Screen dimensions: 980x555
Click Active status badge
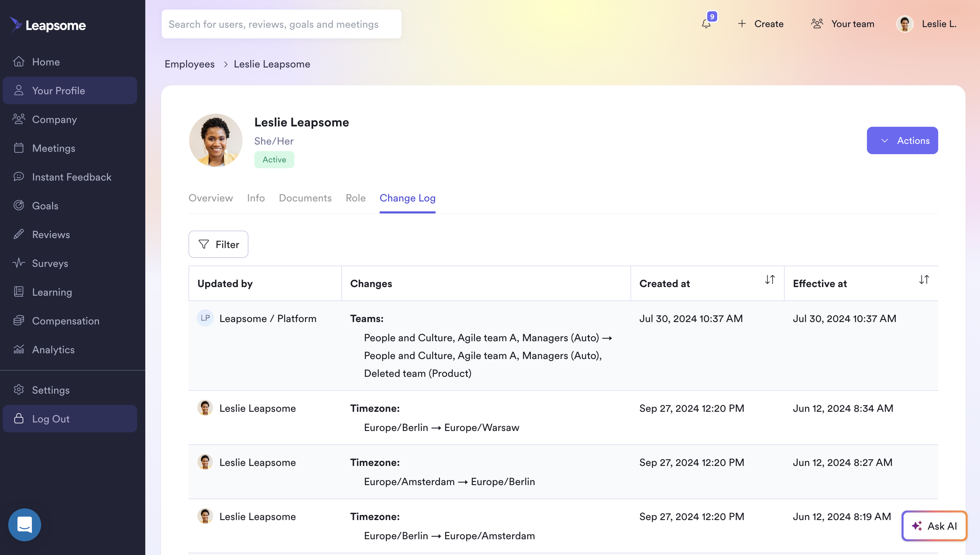(x=274, y=159)
